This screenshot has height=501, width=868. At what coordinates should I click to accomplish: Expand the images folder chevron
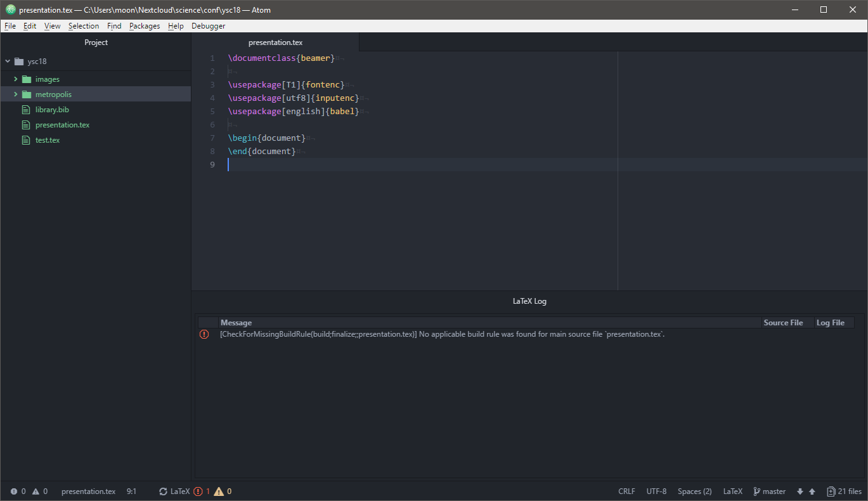point(15,79)
